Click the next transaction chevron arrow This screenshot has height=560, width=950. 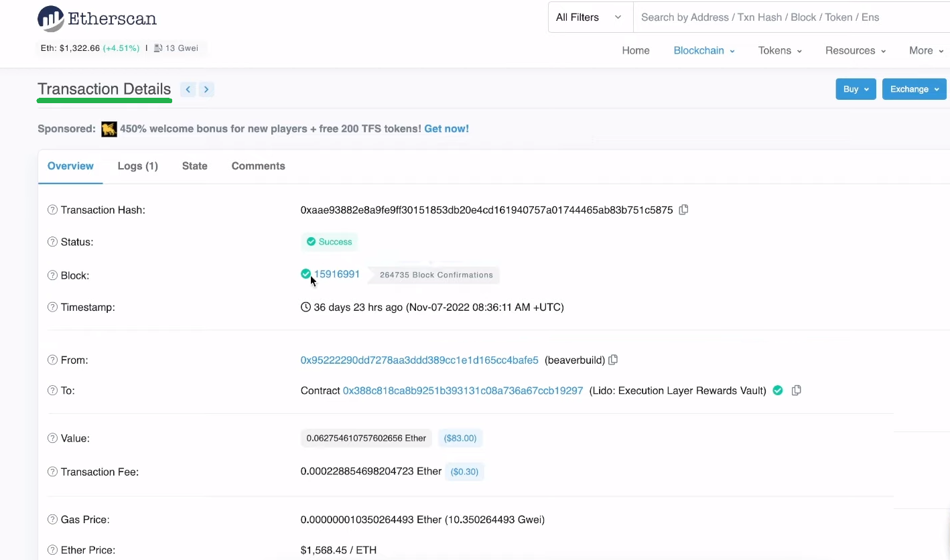pos(206,89)
